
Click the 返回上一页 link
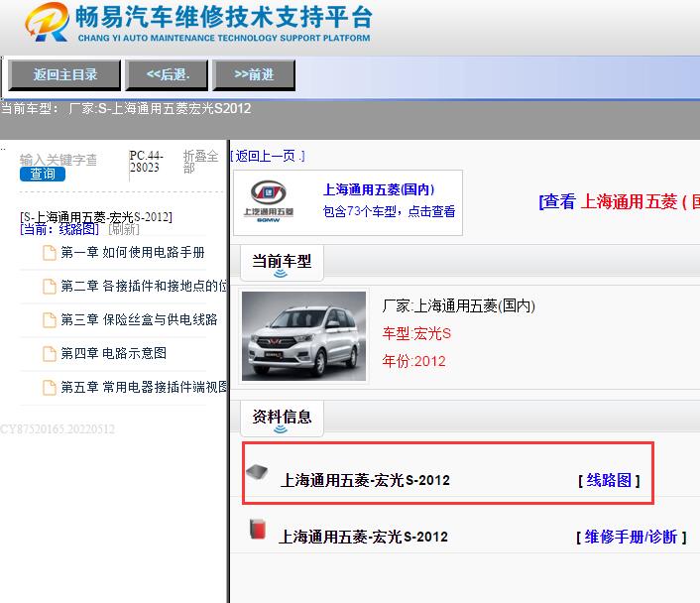(x=267, y=156)
